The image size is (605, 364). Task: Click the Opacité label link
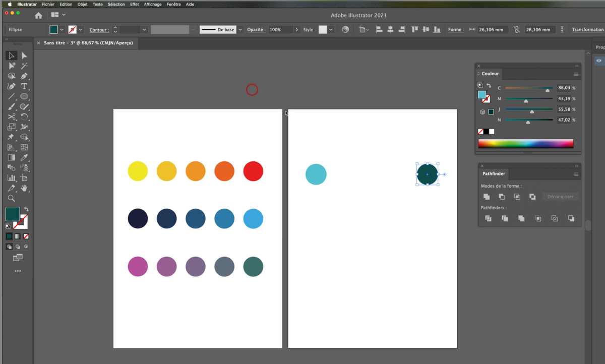[x=256, y=30]
